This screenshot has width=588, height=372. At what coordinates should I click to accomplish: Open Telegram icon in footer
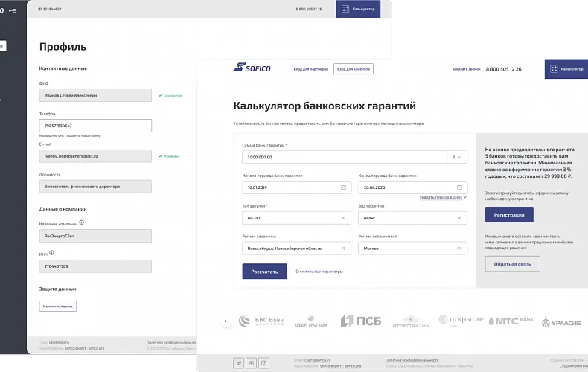click(238, 362)
